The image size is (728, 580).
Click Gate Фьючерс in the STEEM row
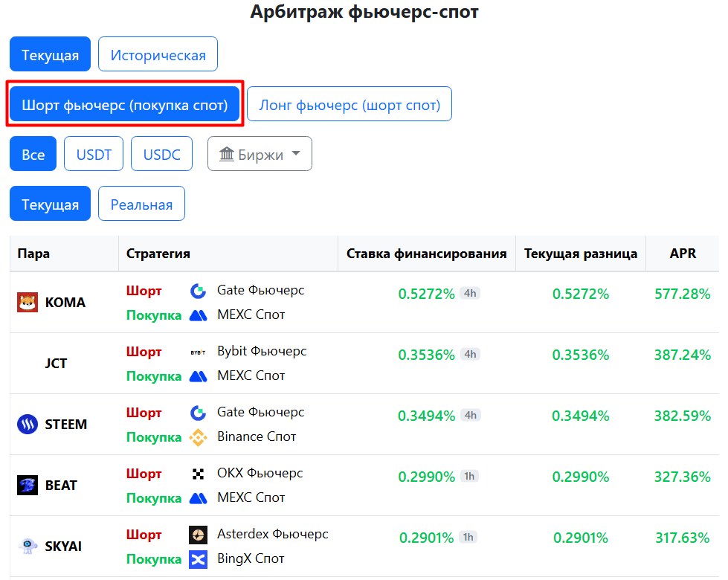261,412
